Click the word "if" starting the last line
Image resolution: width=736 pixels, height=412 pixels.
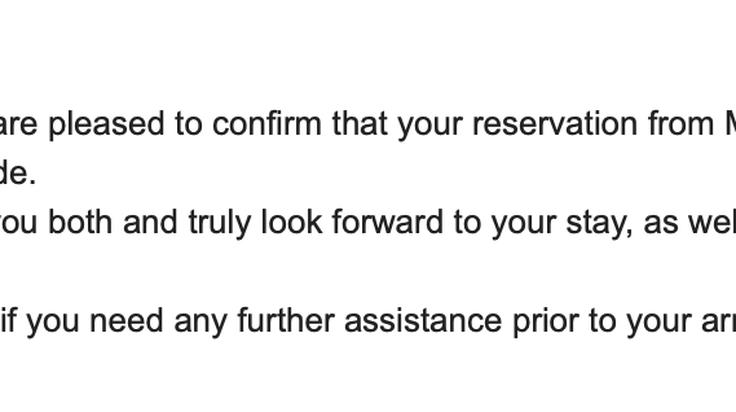[x=8, y=320]
